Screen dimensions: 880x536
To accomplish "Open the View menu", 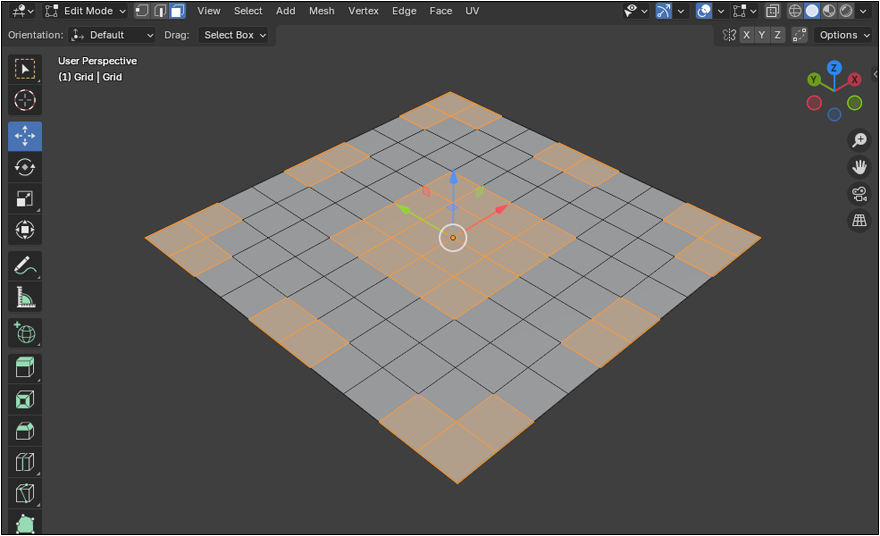I will pos(209,11).
